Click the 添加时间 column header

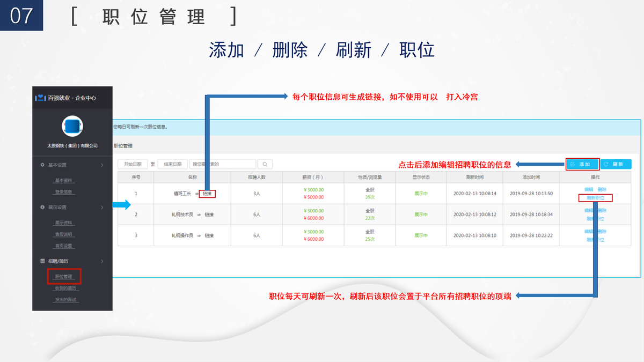531,177
